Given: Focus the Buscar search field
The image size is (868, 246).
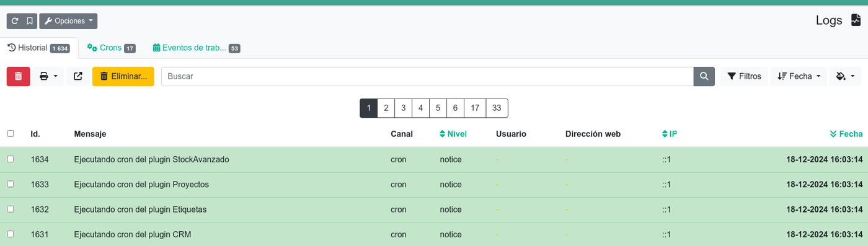Looking at the screenshot, I should pyautogui.click(x=427, y=76).
